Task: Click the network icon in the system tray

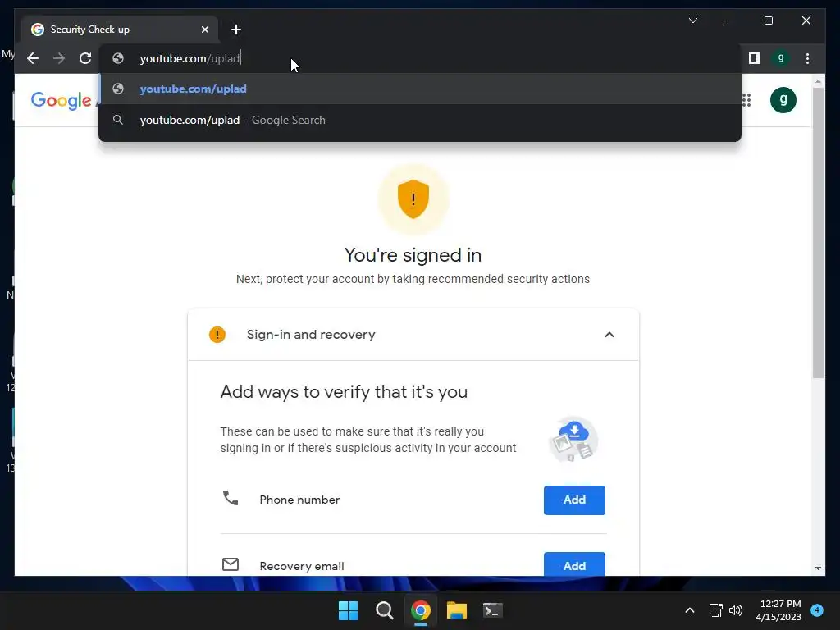Action: (715, 610)
